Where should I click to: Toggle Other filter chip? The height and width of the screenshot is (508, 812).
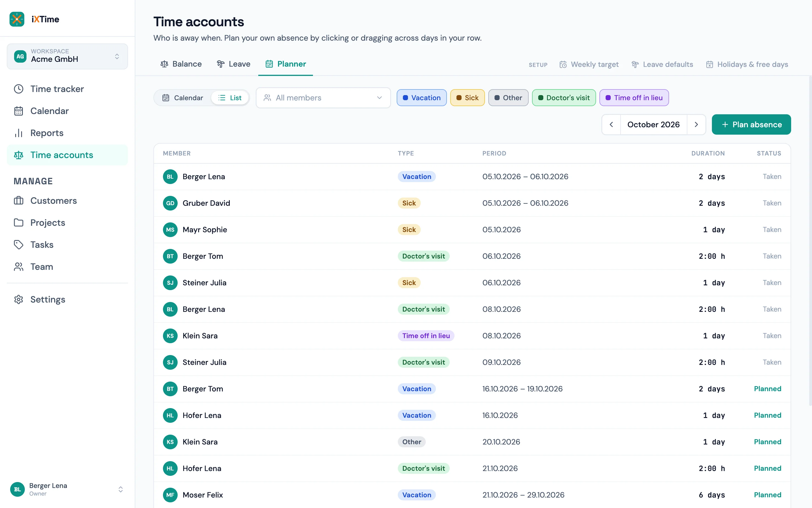pos(508,98)
